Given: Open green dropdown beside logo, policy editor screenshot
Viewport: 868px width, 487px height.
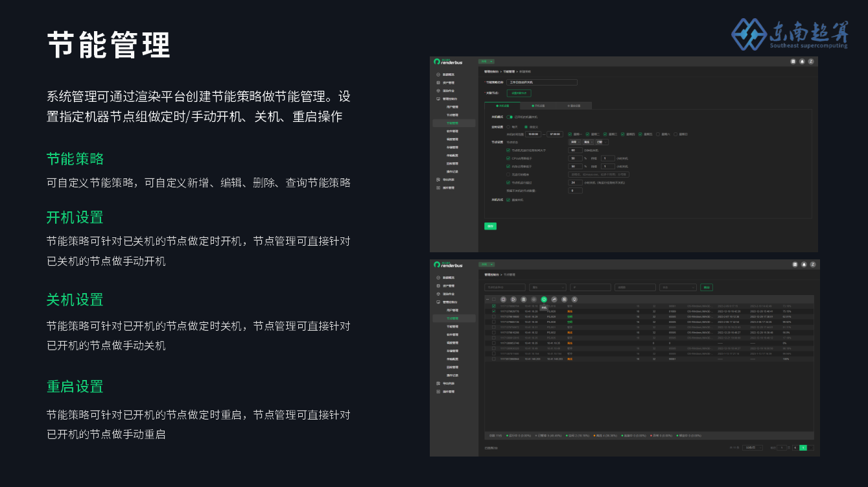Looking at the screenshot, I should [x=486, y=61].
